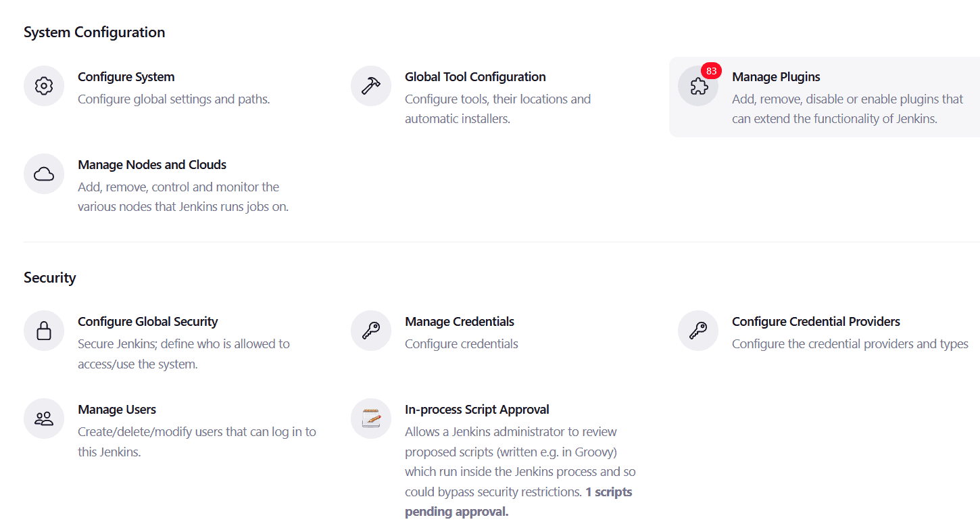Click the Manage Nodes and Clouds cloud icon

tap(43, 174)
